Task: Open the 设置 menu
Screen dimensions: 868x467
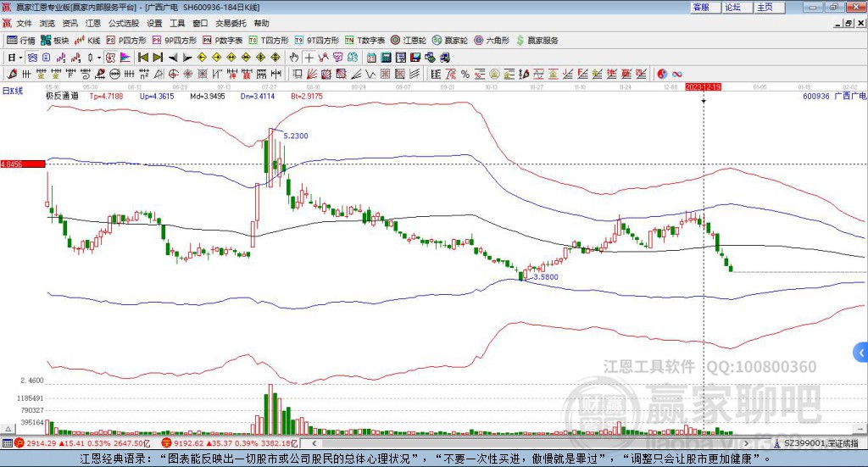Action: click(154, 23)
